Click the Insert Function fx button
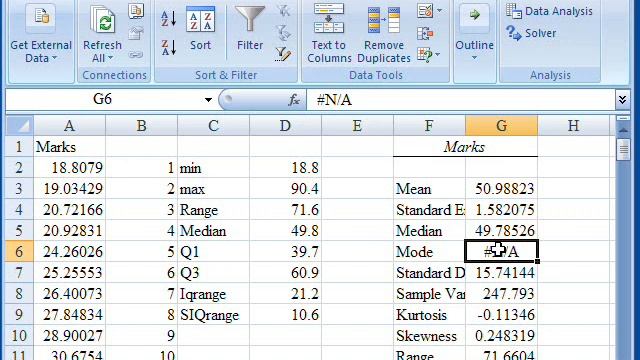 point(294,100)
